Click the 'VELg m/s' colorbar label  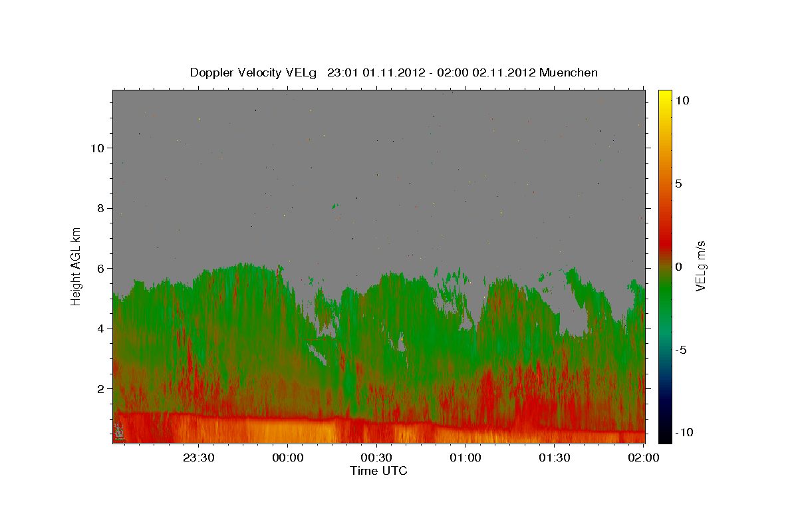[700, 266]
